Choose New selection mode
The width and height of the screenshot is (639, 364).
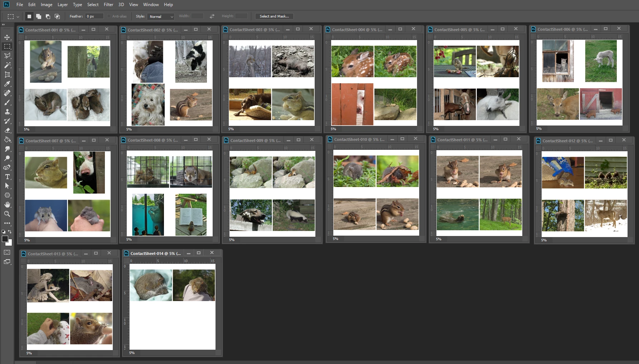coord(29,16)
